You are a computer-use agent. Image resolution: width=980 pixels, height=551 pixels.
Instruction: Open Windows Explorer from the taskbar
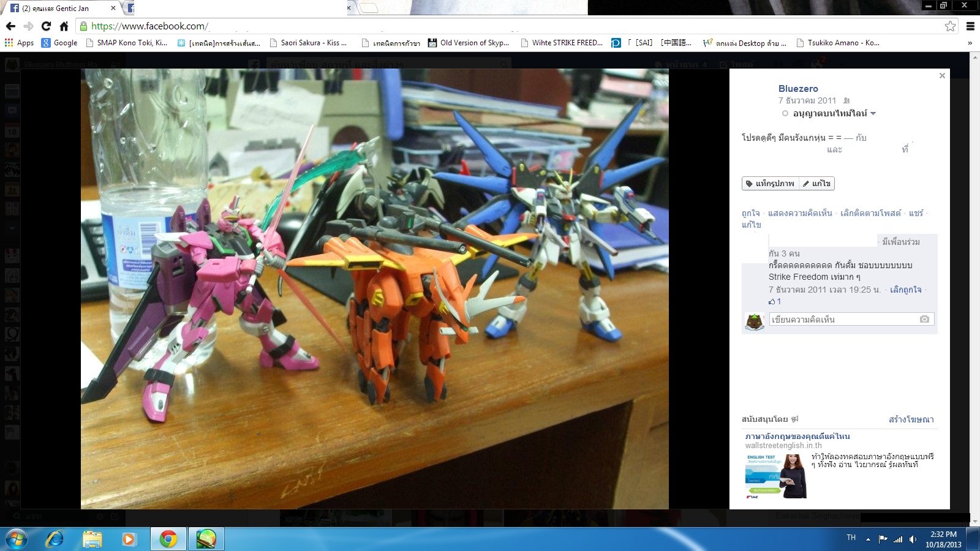pos(92,539)
